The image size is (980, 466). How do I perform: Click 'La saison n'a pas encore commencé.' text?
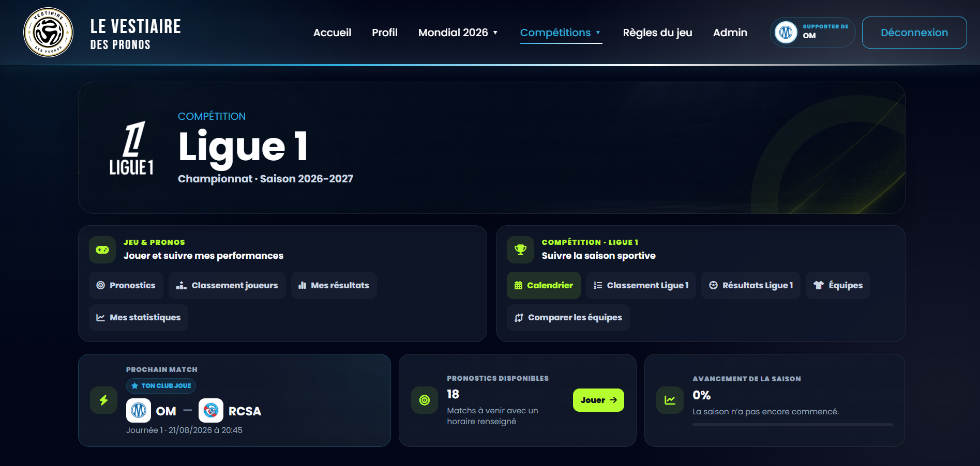pyautogui.click(x=766, y=412)
